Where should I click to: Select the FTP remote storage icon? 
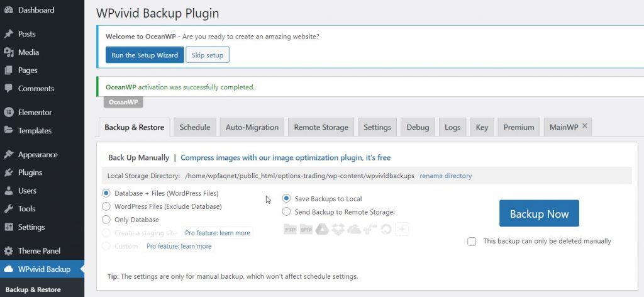(x=290, y=229)
